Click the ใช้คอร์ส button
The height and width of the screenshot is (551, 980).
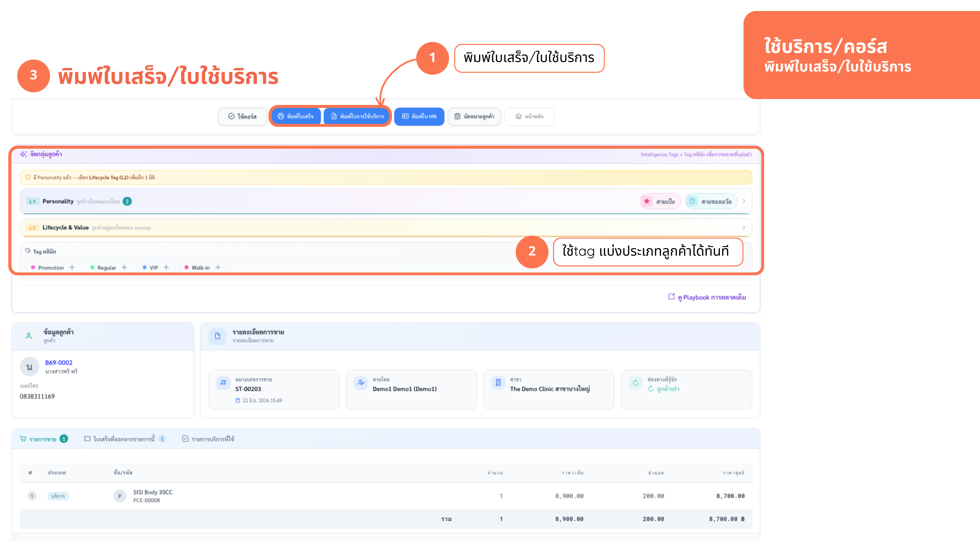pos(242,116)
